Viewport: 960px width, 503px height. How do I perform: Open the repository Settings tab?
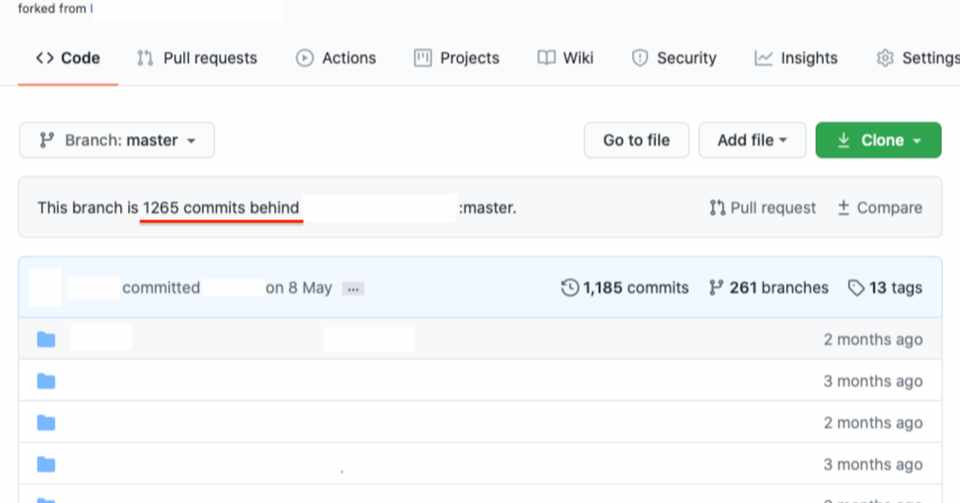(918, 58)
